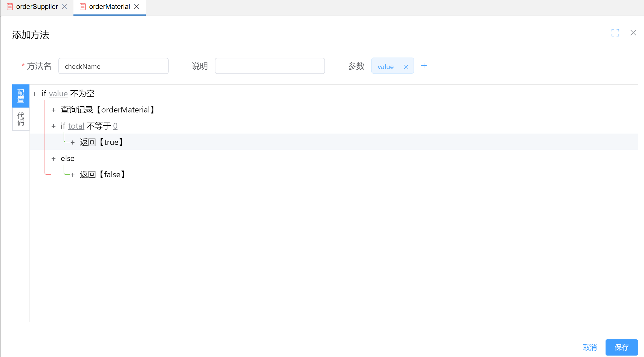
Task: Click the underlined total variable link
Action: [76, 126]
